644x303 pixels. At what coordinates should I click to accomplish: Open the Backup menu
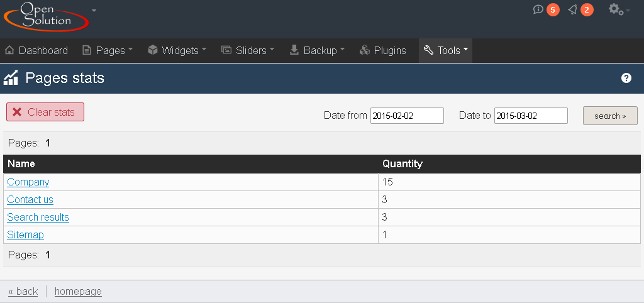pos(320,50)
